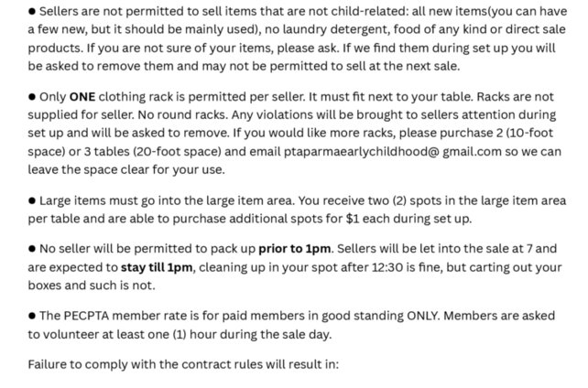Click the bold text 'stay till 1pm'
This screenshot has height=388, width=588.
point(157,267)
